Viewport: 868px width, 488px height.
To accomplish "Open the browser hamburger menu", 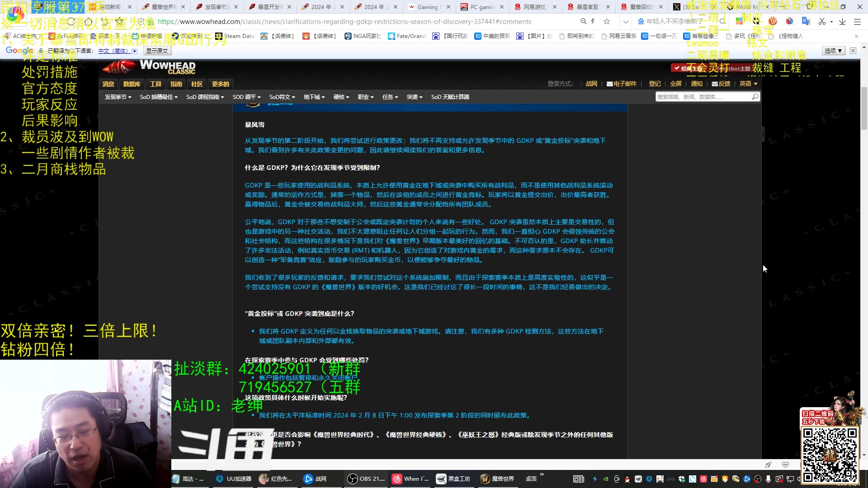I will pyautogui.click(x=857, y=21).
